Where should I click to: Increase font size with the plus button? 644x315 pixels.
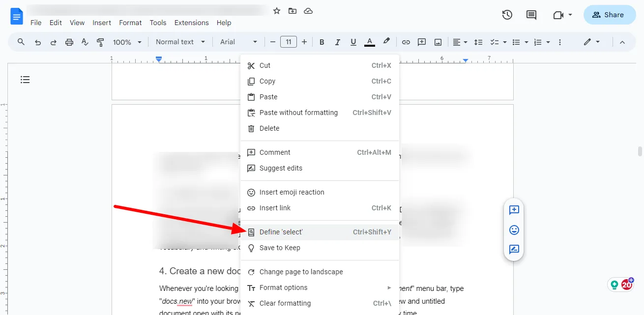click(x=304, y=42)
